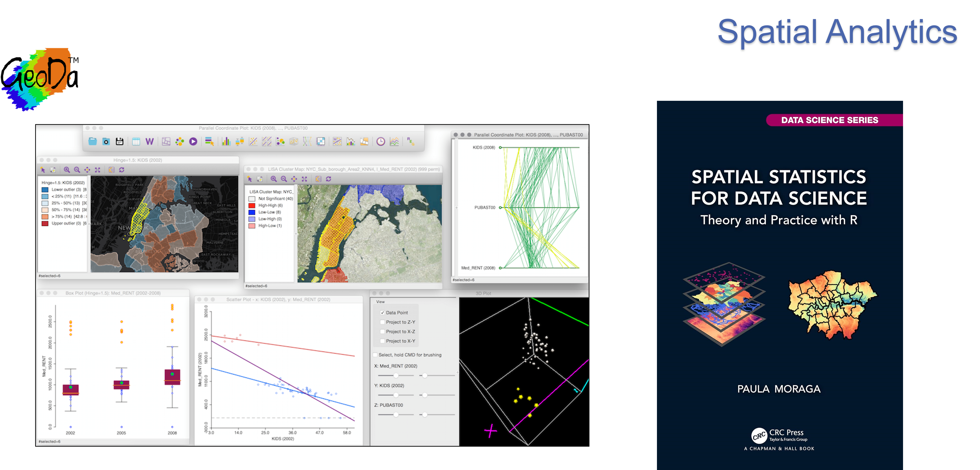
Task: Enable Project to Z-Y checkbox
Action: tap(382, 322)
